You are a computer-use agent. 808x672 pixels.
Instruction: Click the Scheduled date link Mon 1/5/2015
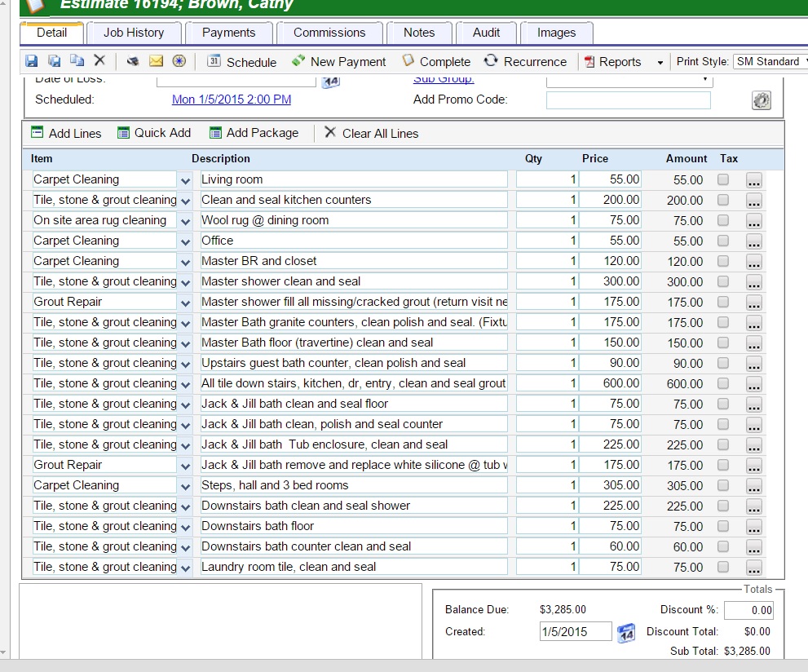coord(232,99)
